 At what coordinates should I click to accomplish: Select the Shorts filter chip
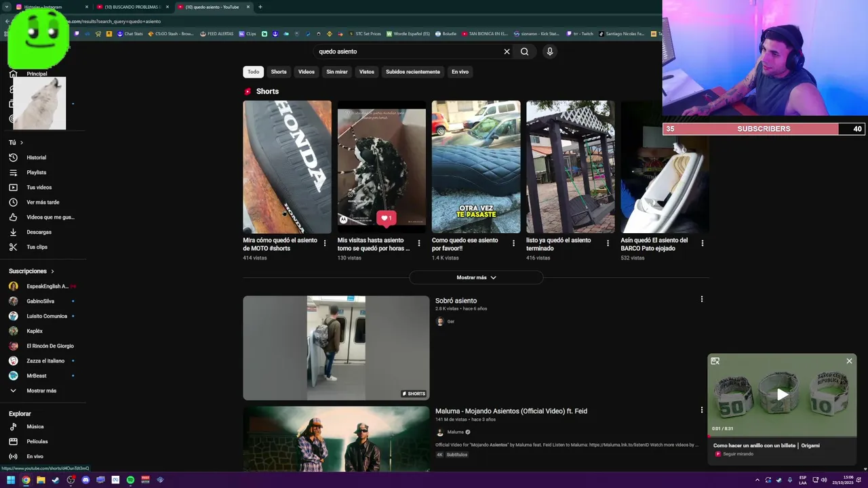[279, 72]
